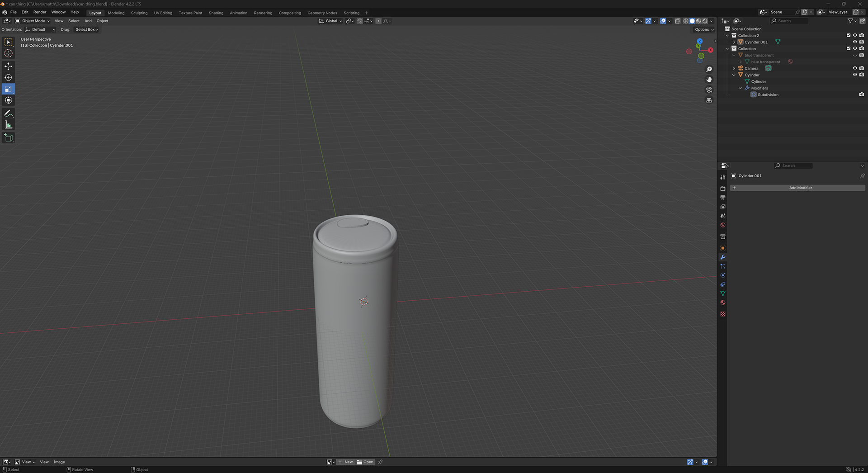Activate the Annotate pencil tool
Screen dimensions: 868x473
click(x=8, y=113)
